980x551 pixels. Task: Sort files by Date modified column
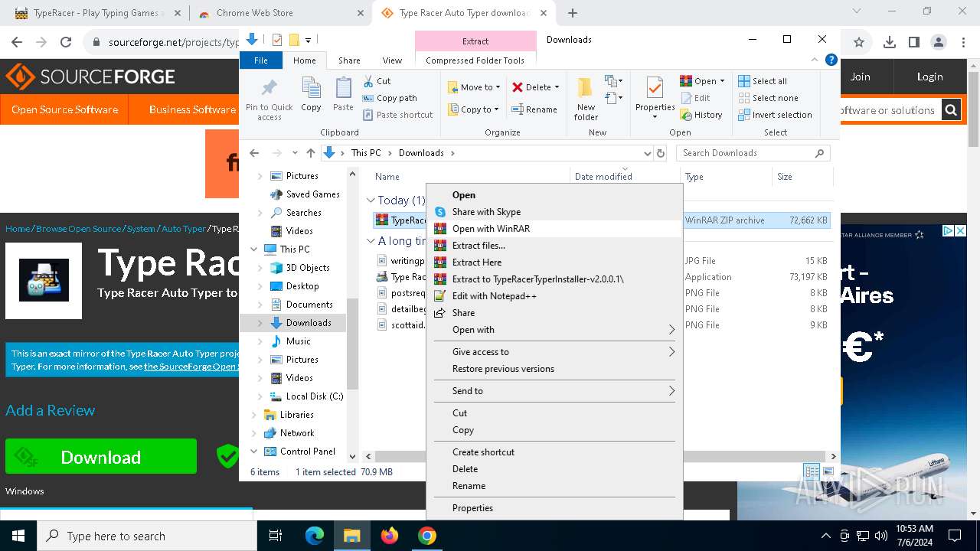(625, 177)
